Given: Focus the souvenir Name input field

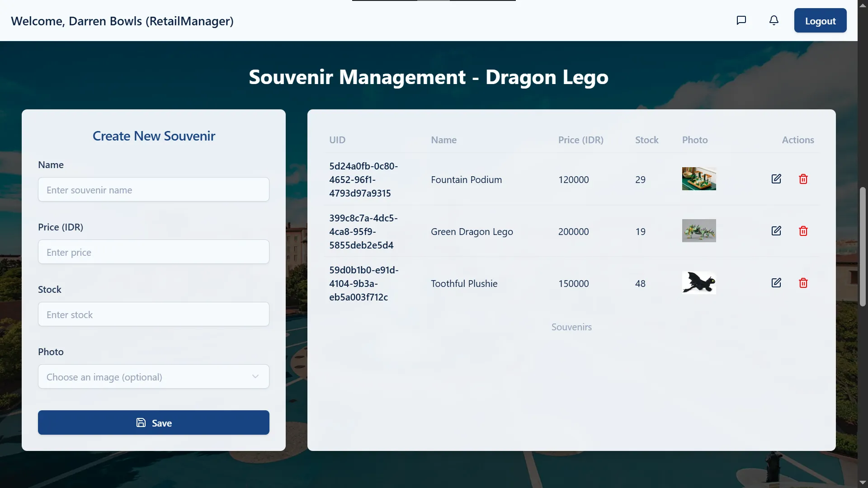Looking at the screenshot, I should (x=153, y=189).
